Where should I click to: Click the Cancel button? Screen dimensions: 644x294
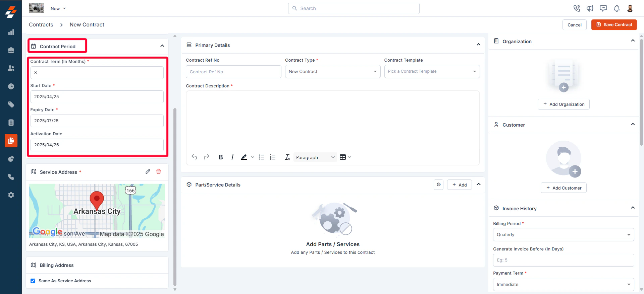pyautogui.click(x=575, y=25)
